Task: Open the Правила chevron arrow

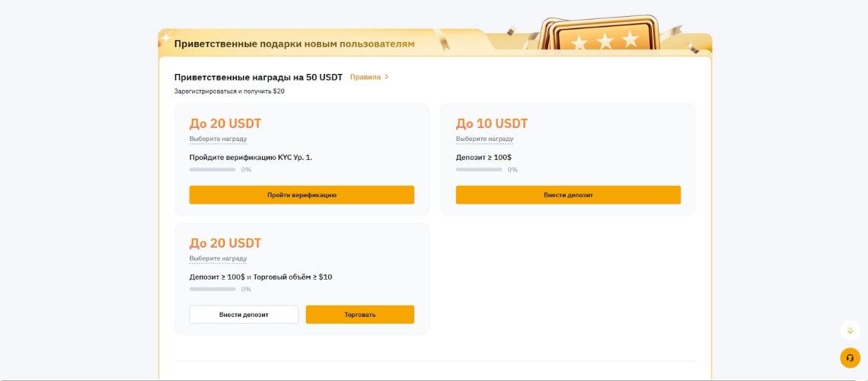Action: point(386,77)
